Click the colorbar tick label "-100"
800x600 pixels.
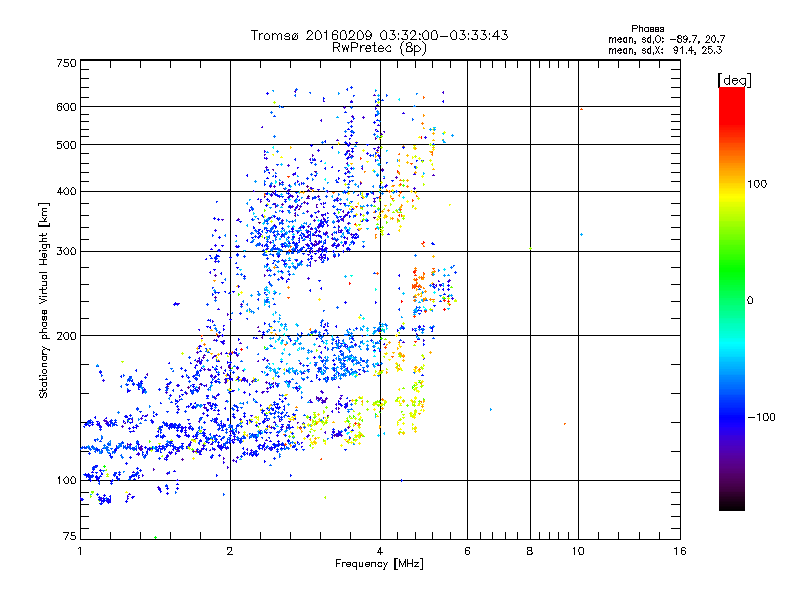click(761, 417)
